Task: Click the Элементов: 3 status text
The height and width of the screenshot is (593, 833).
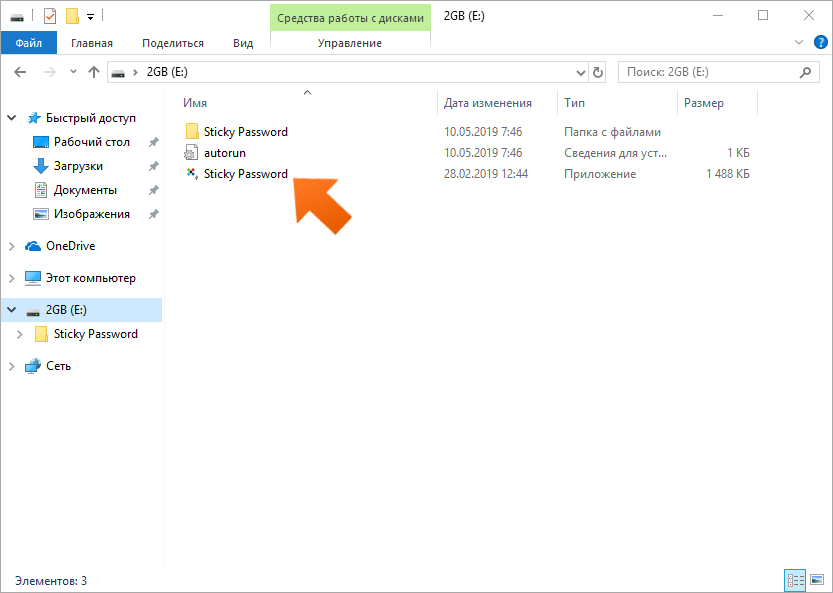Action: point(51,581)
